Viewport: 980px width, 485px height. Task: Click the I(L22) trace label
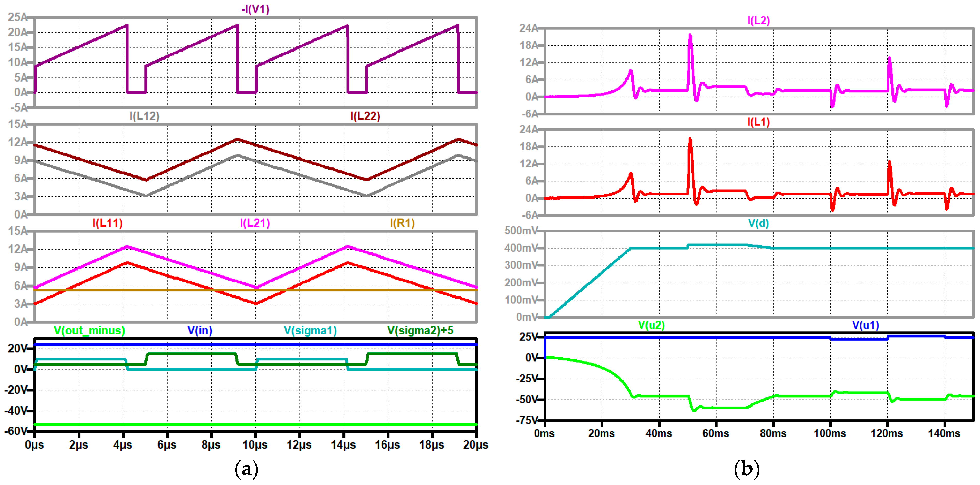365,116
